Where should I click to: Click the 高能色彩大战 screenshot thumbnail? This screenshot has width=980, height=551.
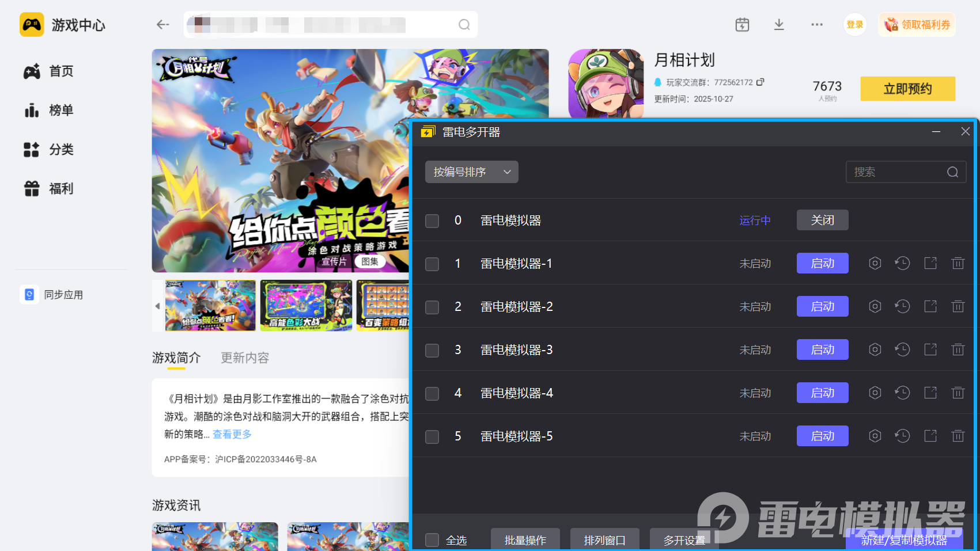305,306
